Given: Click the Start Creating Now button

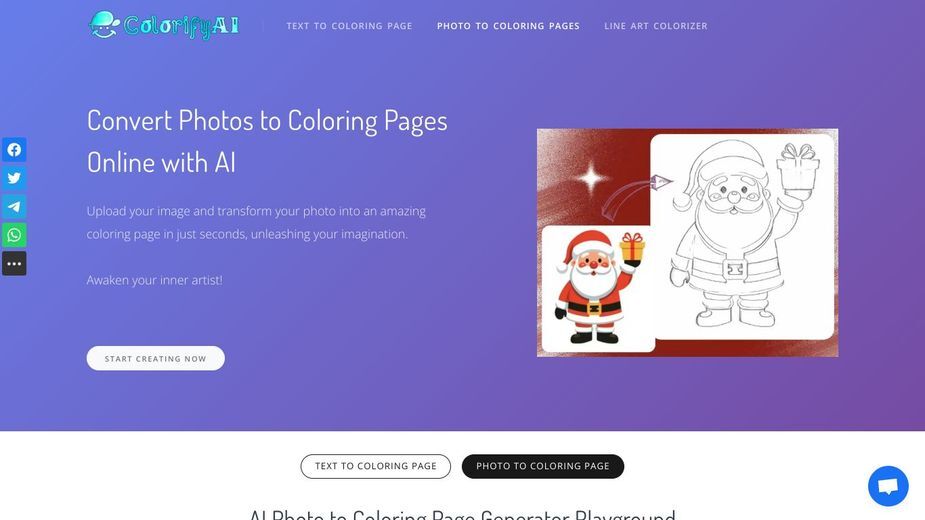Looking at the screenshot, I should [156, 358].
